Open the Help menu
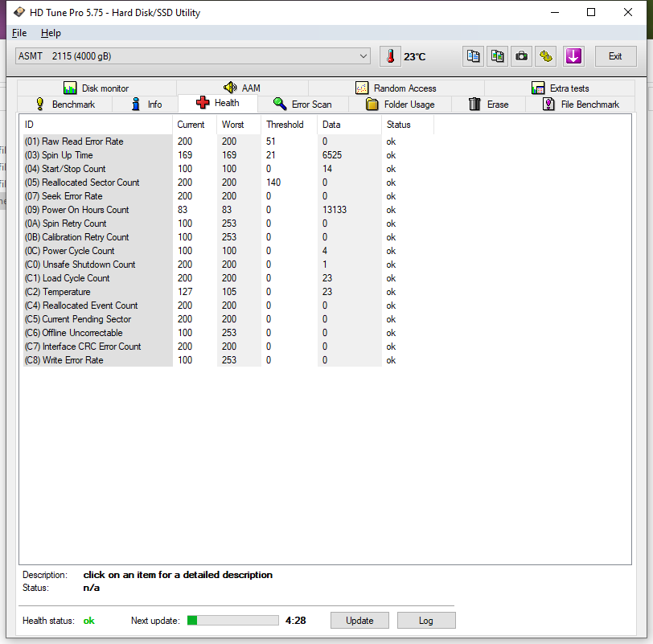The height and width of the screenshot is (644, 653). coord(51,33)
